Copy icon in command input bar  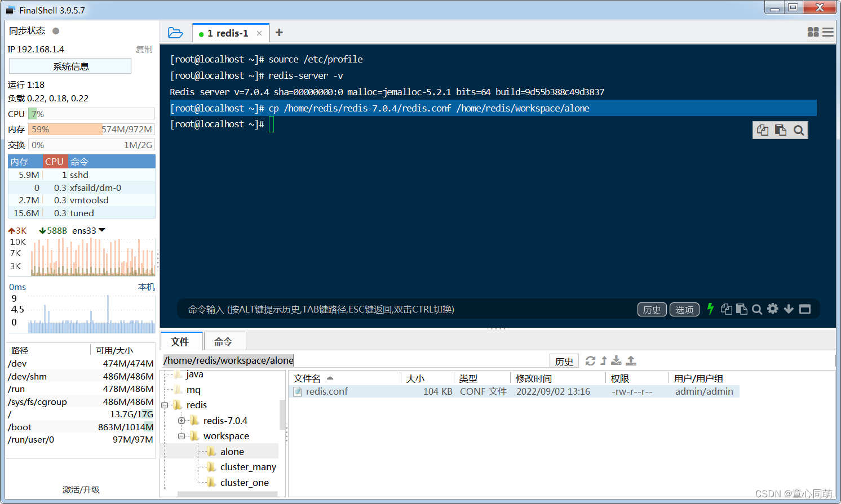(727, 309)
